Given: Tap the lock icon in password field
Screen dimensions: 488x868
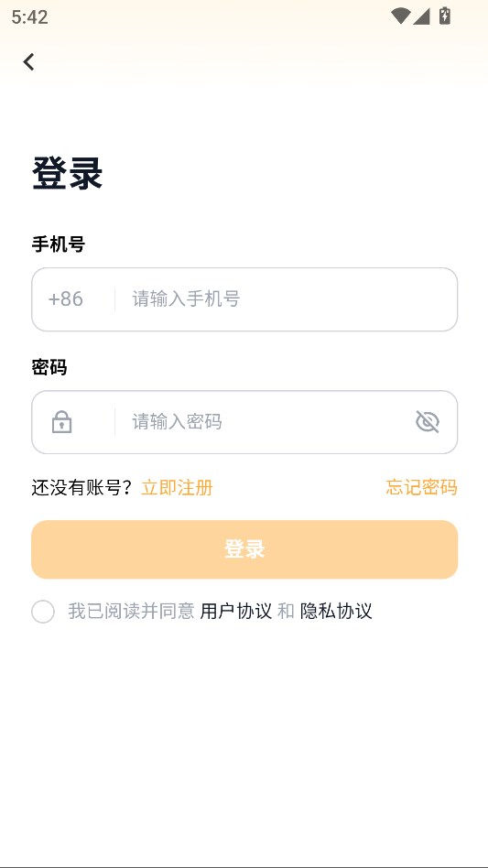Looking at the screenshot, I should pos(61,422).
